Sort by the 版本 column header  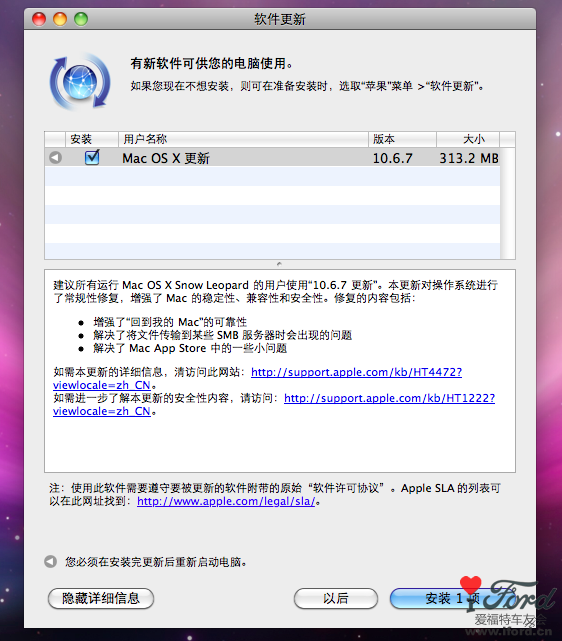402,139
